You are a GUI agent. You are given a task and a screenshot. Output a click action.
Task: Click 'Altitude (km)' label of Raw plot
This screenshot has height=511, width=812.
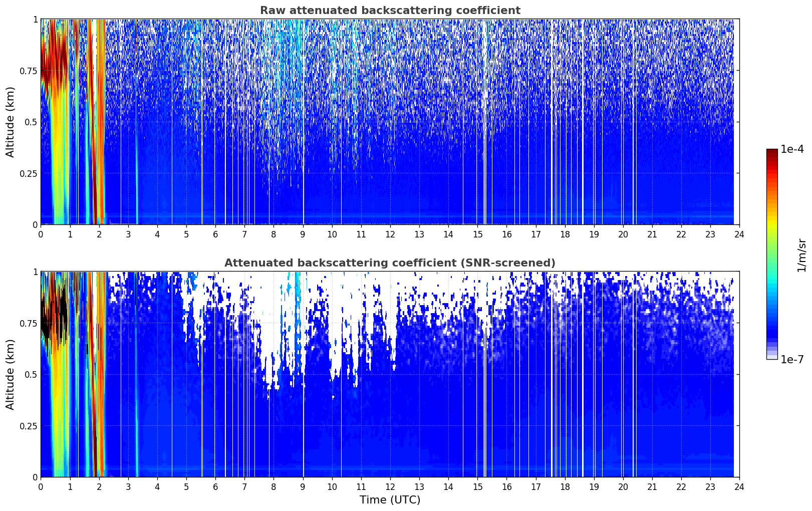pos(11,122)
